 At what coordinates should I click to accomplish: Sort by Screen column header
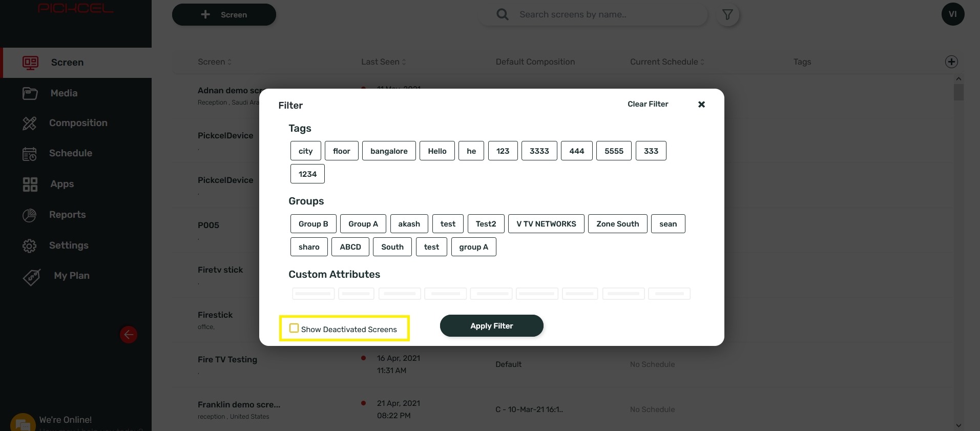pos(215,61)
